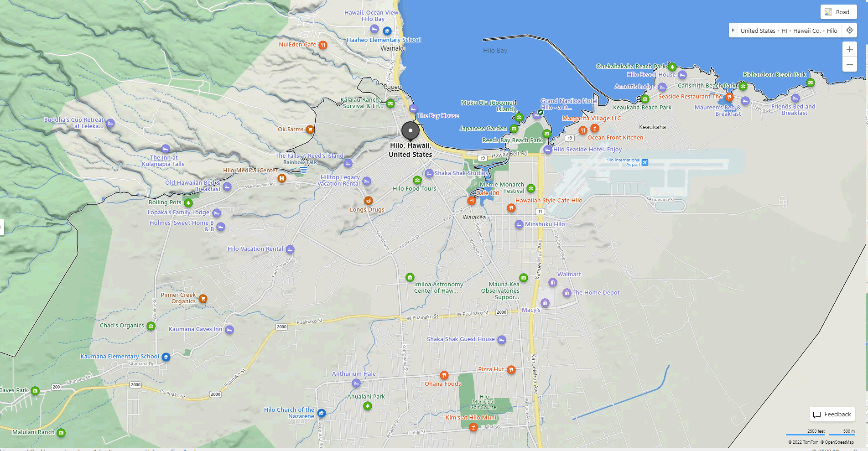Expand the collapsed left side panel
868x451 pixels.
[1, 228]
